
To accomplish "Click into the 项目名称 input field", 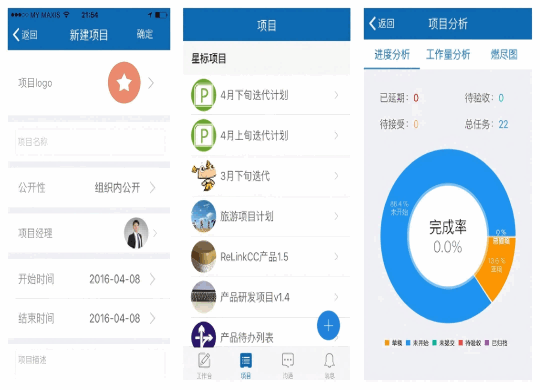I will tap(90, 142).
